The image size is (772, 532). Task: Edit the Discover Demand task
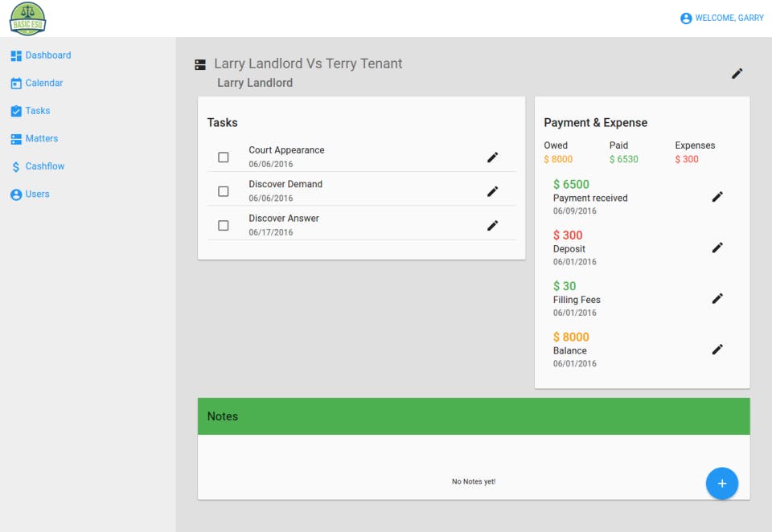pos(492,191)
